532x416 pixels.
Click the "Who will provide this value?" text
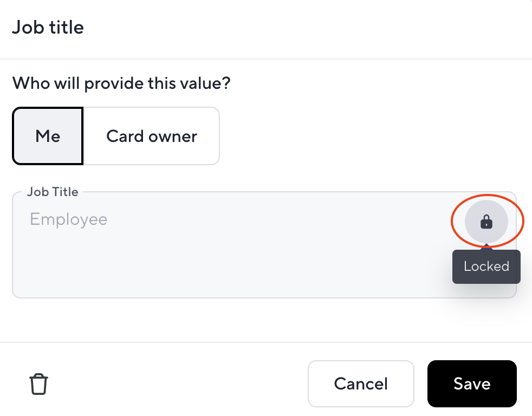(x=121, y=83)
